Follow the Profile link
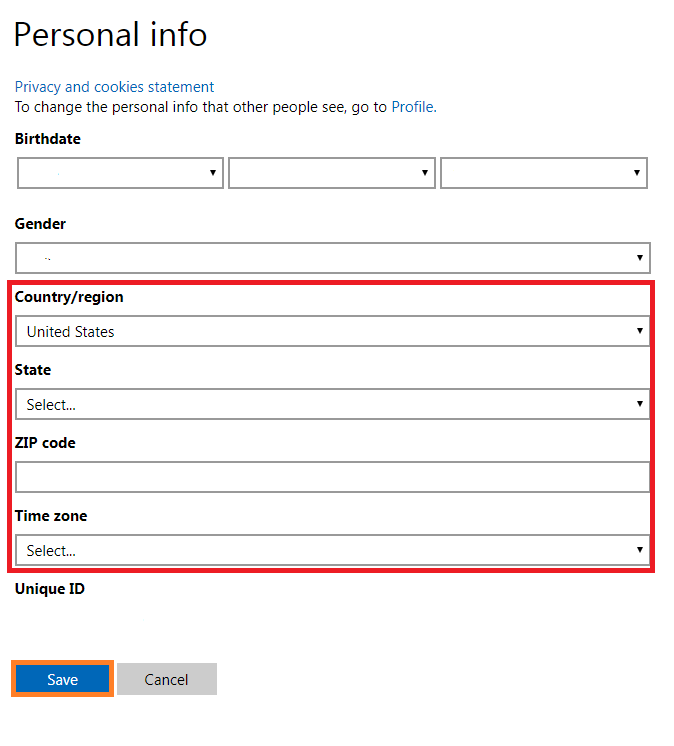The width and height of the screenshot is (674, 746). 413,107
